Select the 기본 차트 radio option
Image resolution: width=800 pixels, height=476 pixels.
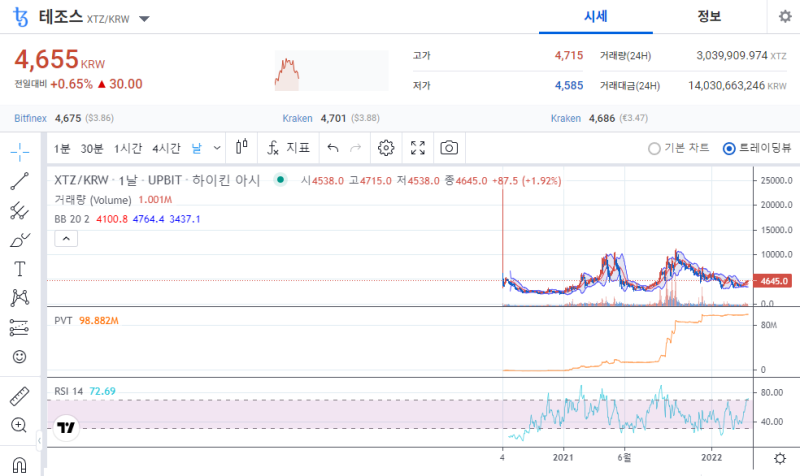coord(679,148)
